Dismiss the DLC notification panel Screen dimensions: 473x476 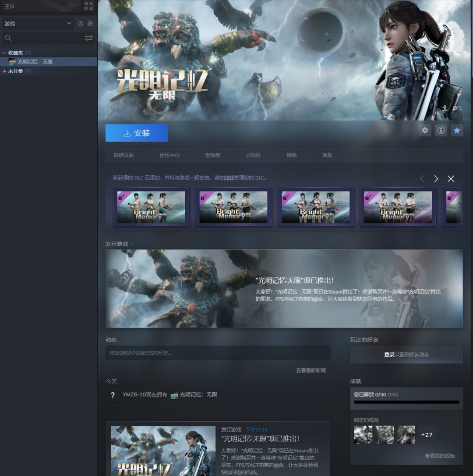click(x=451, y=179)
